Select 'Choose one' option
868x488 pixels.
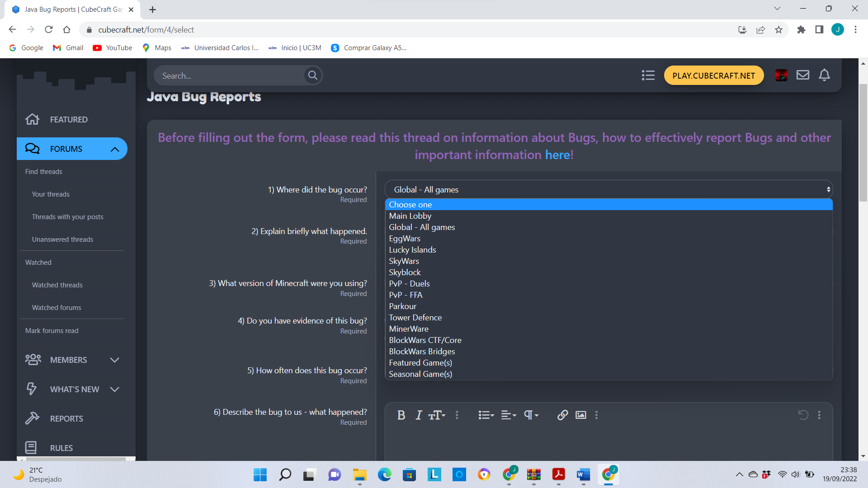609,205
